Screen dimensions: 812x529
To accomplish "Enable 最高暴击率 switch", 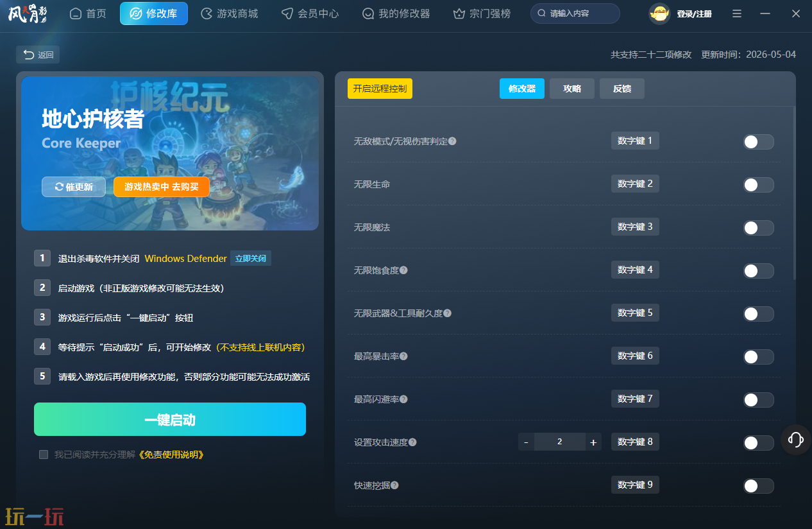I will pyautogui.click(x=759, y=357).
